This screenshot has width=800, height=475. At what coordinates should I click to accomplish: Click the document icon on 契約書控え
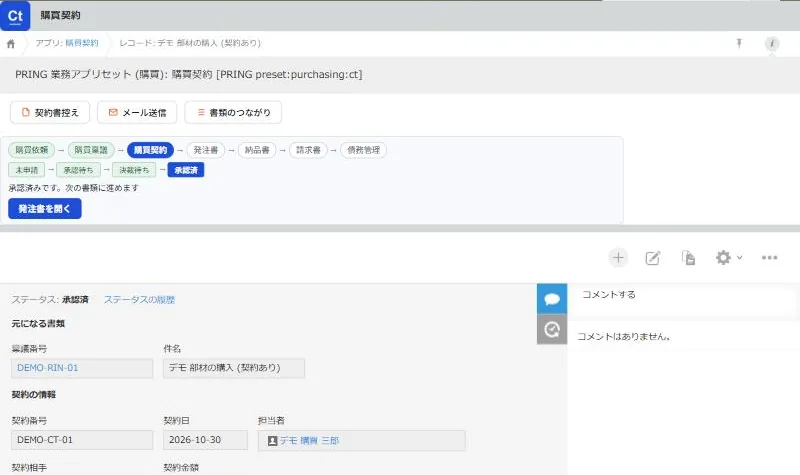(x=26, y=112)
